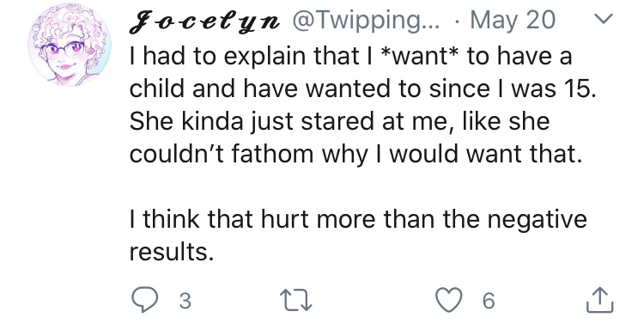Tap the reply speech bubble icon
The height and width of the screenshot is (330, 644).
coord(144,300)
